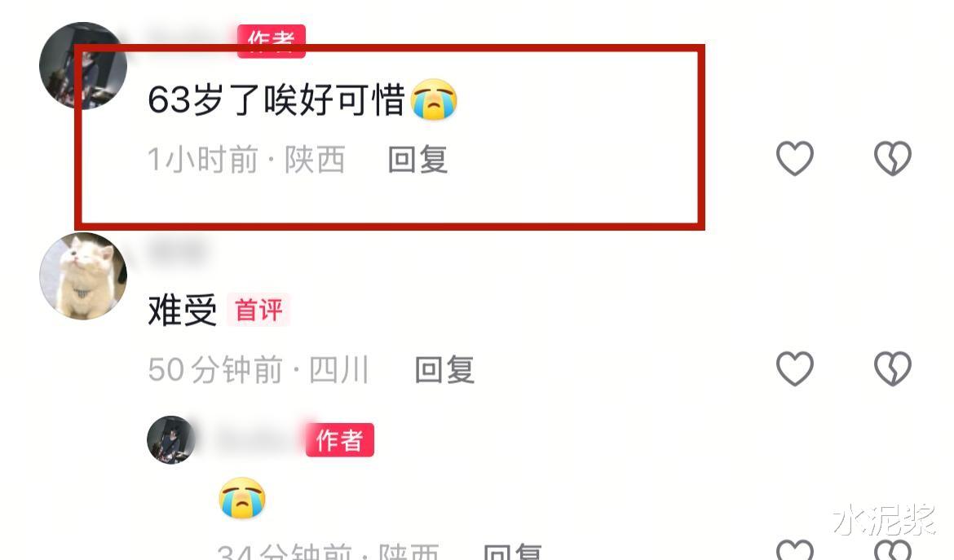The image size is (954, 560).
Task: Like the '63岁了唉好可惜' comment
Action: (795, 158)
